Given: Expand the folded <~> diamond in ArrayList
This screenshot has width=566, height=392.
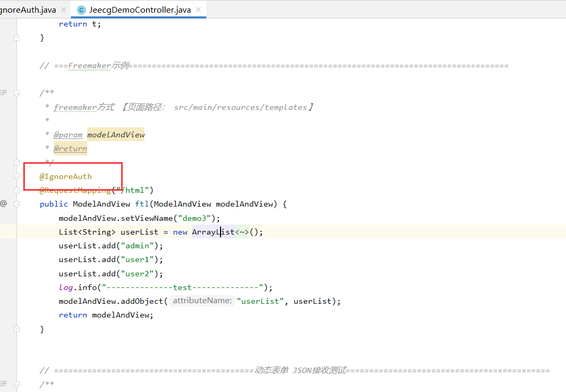Looking at the screenshot, I should point(242,232).
